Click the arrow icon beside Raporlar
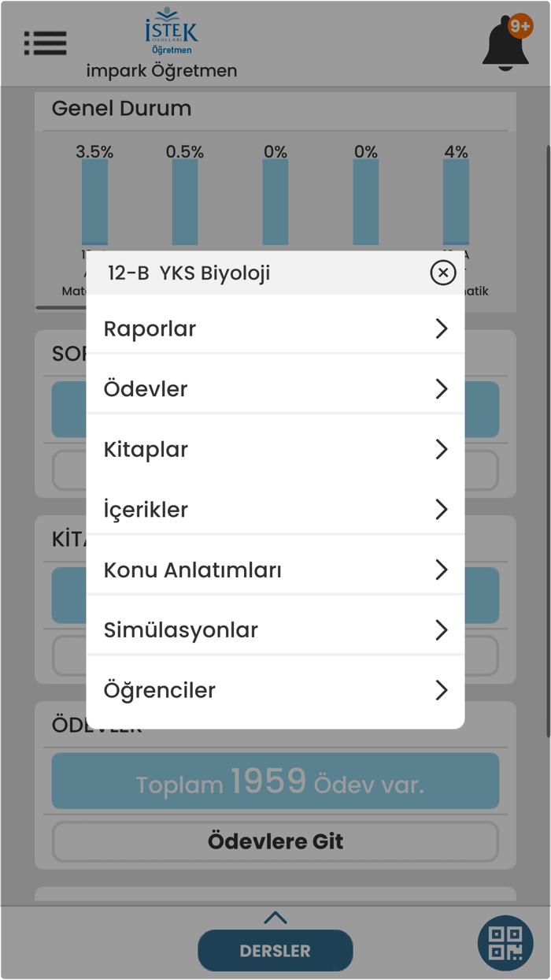Viewport: 551px width, 980px height. point(441,329)
